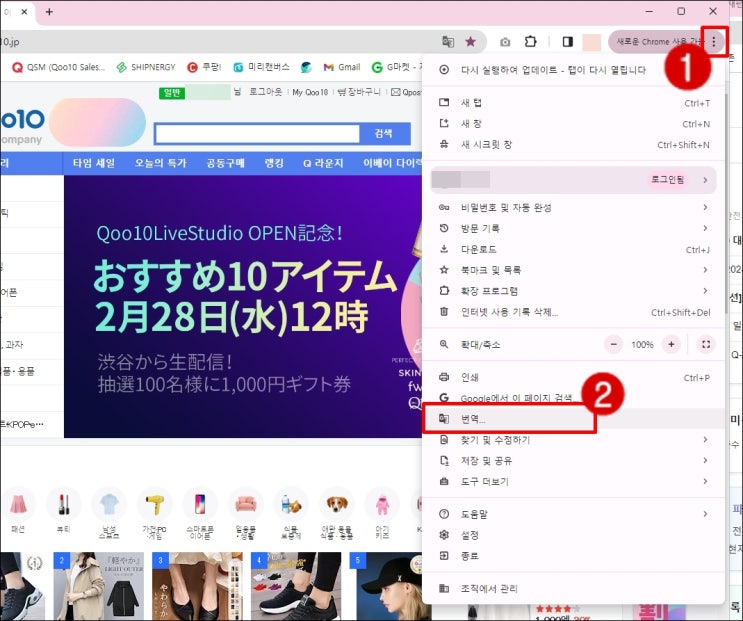Viewport: 743px width, 621px height.
Task: Click the camera screenshot extension icon
Action: (505, 42)
